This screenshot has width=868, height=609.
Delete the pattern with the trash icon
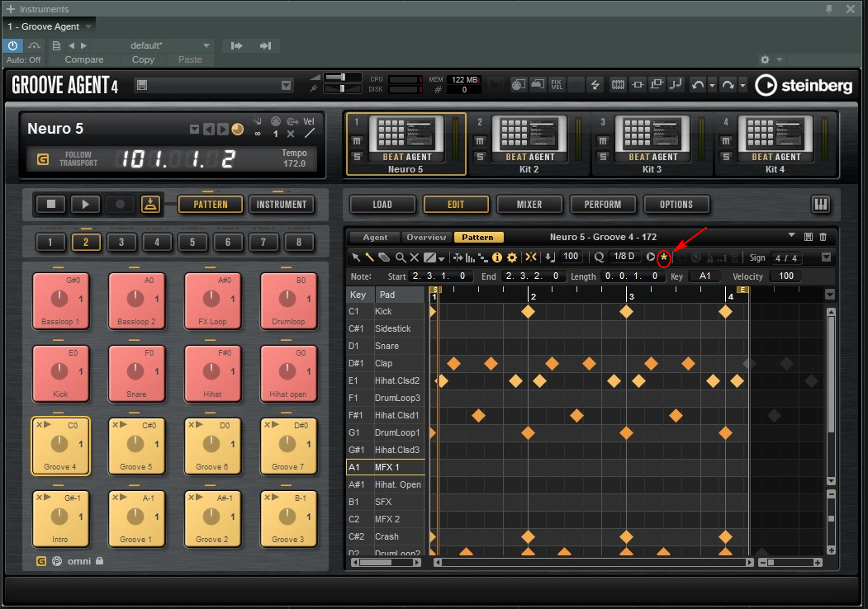pos(823,237)
